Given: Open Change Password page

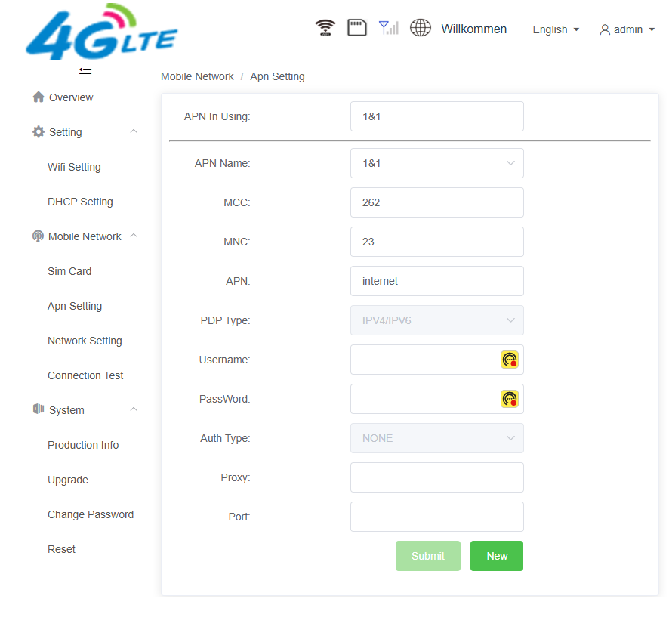Looking at the screenshot, I should 91,514.
